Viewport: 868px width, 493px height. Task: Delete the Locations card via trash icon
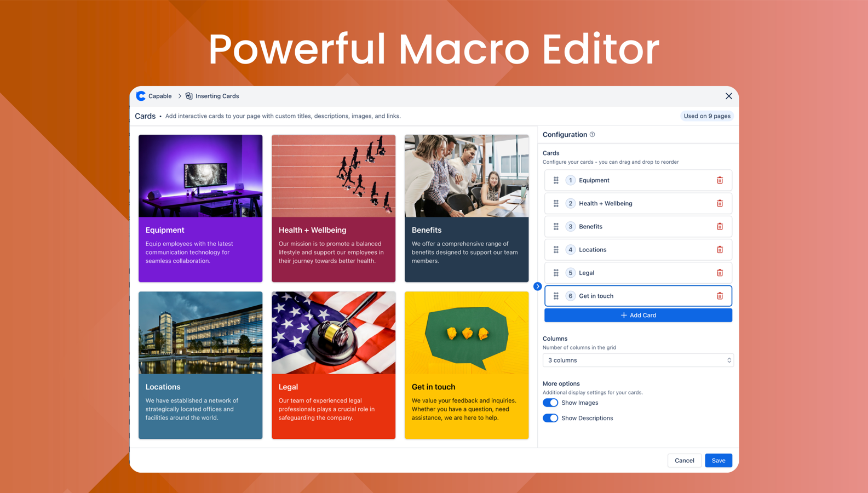pos(720,250)
